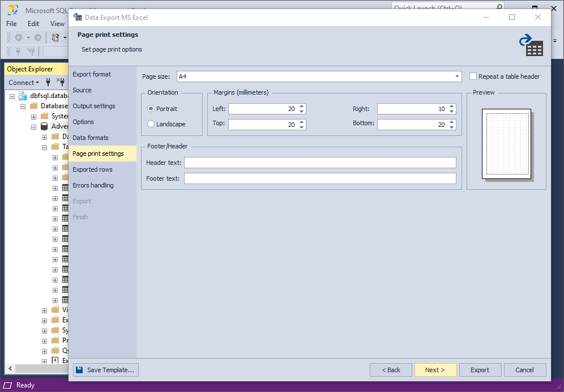Viewport: 564px width, 392px height.
Task: Click the export-to-table graphic in wizard header
Action: [x=531, y=45]
